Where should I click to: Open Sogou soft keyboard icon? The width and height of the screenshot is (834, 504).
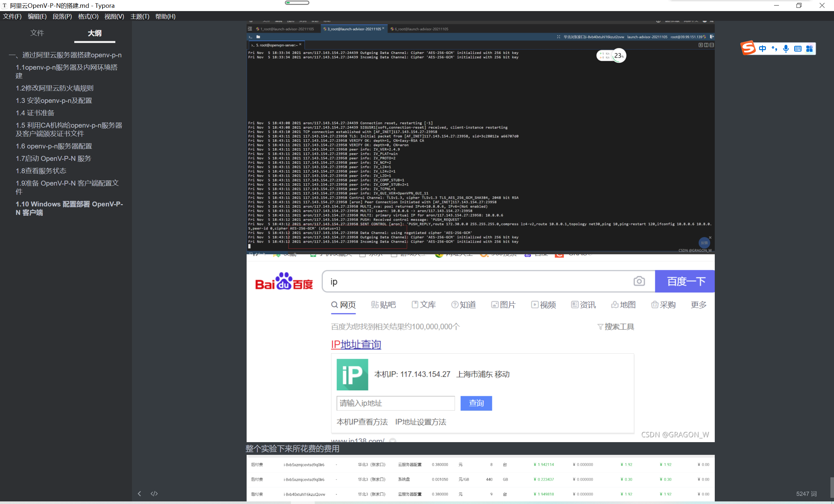(798, 49)
